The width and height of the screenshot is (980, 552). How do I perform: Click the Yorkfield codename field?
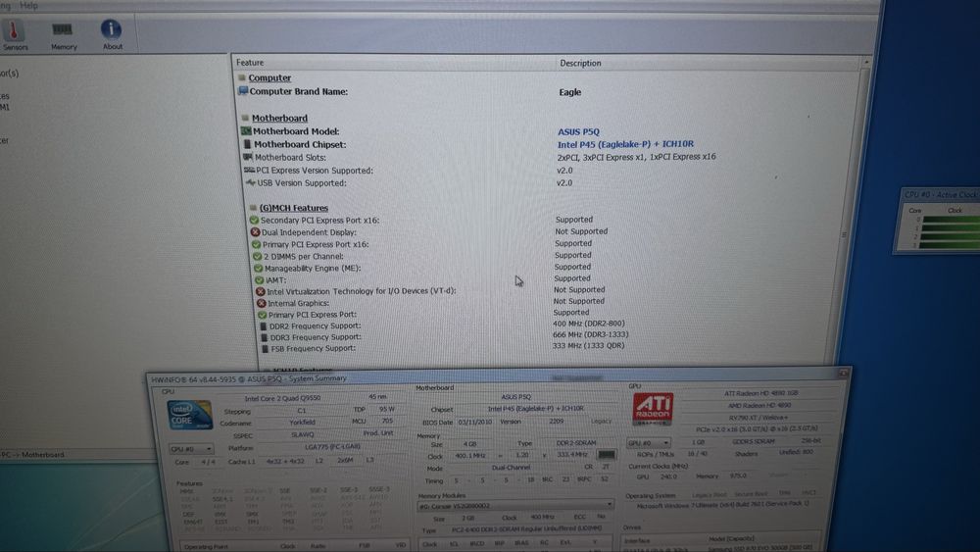[303, 423]
